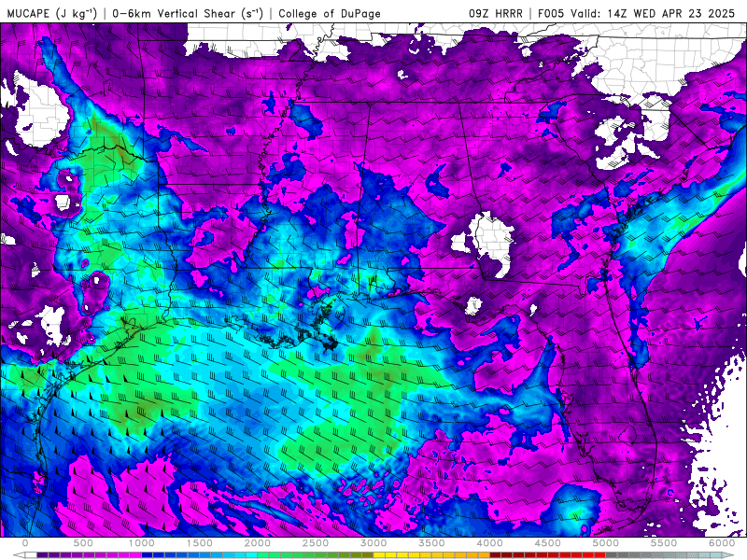747x560 pixels.
Task: Click the "1000" color scale label
Action: (142, 543)
